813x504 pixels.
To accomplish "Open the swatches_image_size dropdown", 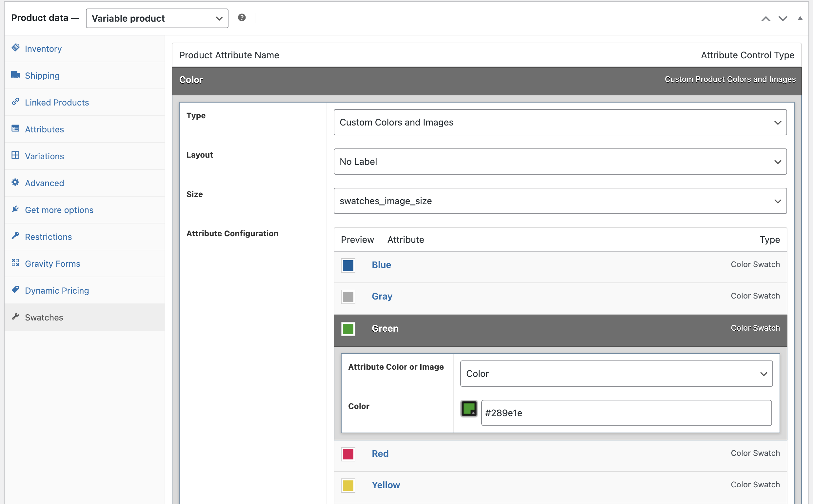I will coord(560,201).
